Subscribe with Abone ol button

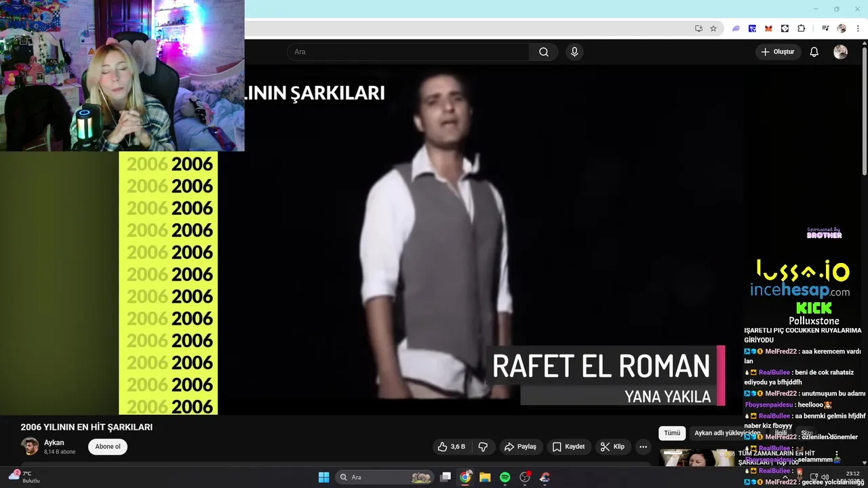(x=107, y=447)
